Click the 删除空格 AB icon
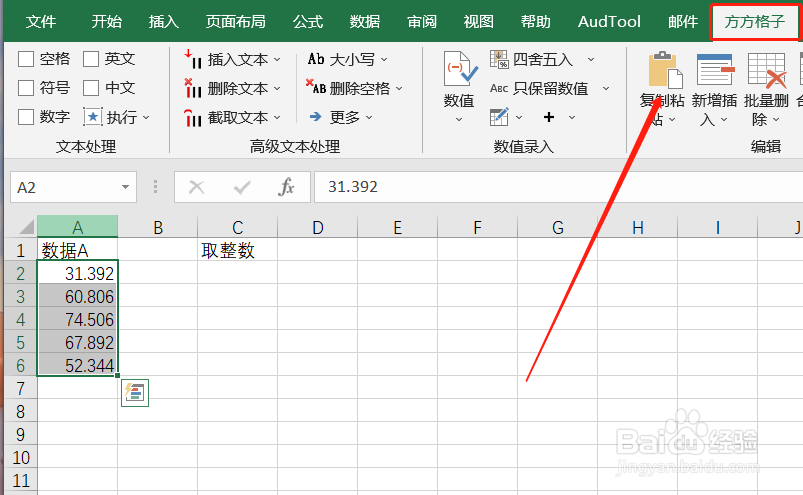This screenshot has height=495, width=803. point(316,88)
